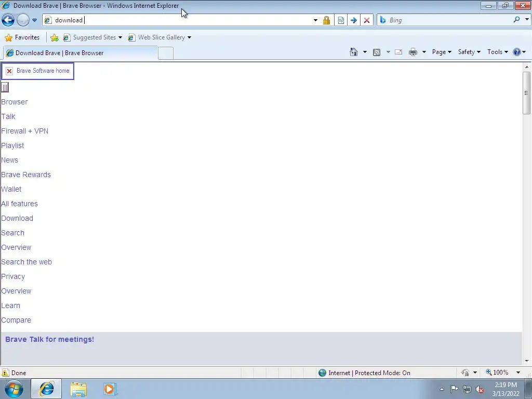Expand the Print options dropdown arrow
The height and width of the screenshot is (399, 532).
click(424, 52)
